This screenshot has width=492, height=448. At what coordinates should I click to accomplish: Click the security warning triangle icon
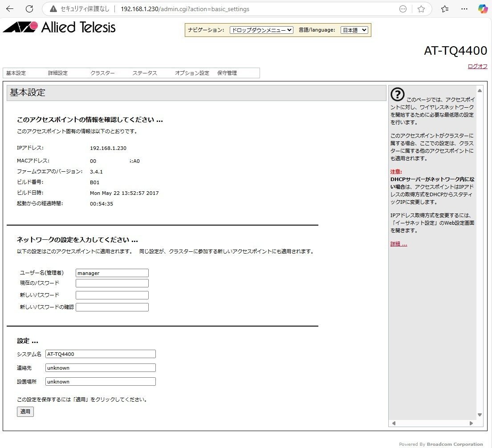point(53,9)
